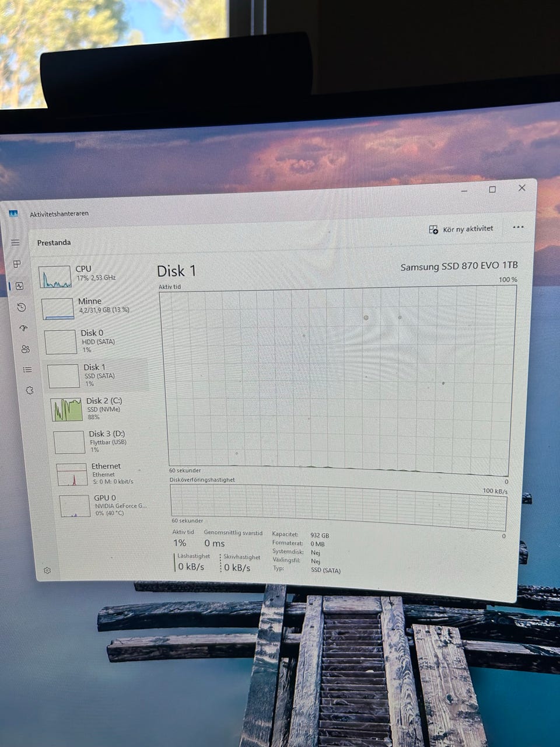This screenshot has width=560, height=747.
Task: Select the GPU 0 mini graph thumbnail
Action: coord(75,506)
